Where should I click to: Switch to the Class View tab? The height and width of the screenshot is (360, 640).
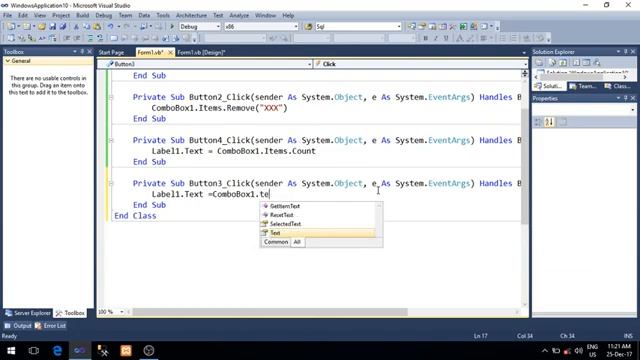(618, 86)
